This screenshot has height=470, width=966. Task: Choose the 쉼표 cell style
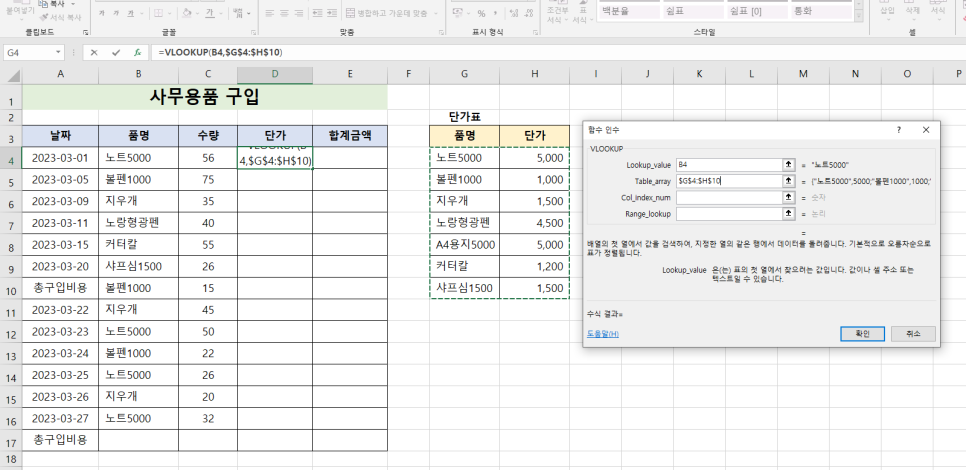[692, 11]
